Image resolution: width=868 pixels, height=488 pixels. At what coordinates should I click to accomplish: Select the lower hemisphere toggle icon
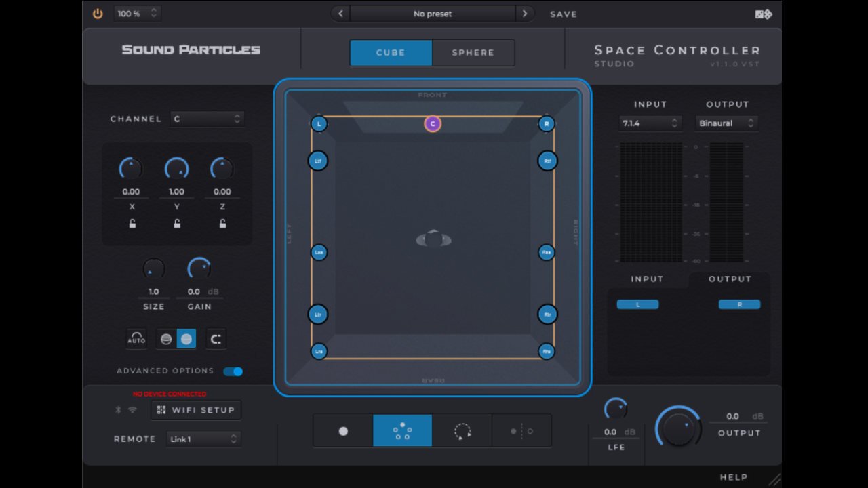click(186, 338)
